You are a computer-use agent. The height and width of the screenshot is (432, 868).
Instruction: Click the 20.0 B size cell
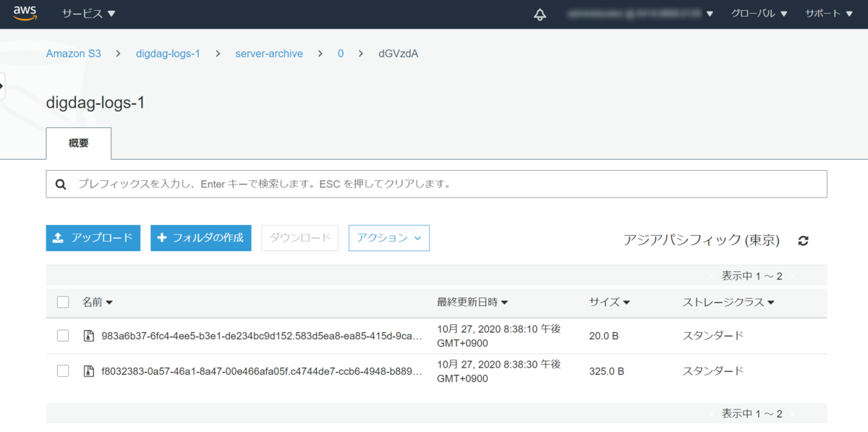(x=603, y=336)
